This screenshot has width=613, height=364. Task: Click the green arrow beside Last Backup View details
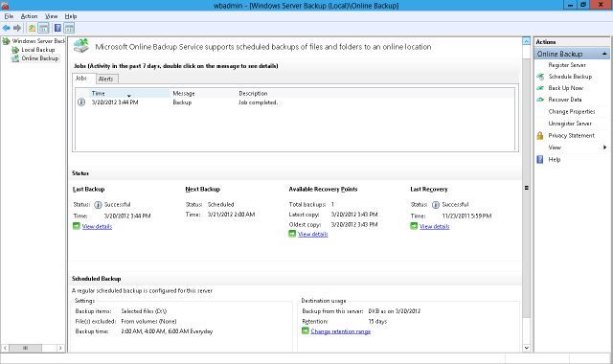pyautogui.click(x=77, y=226)
